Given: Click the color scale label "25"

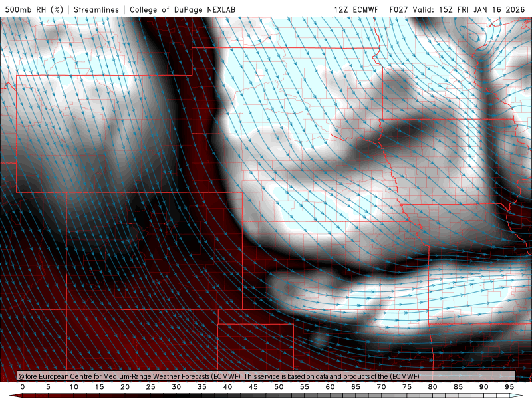Looking at the screenshot, I should point(151,387).
